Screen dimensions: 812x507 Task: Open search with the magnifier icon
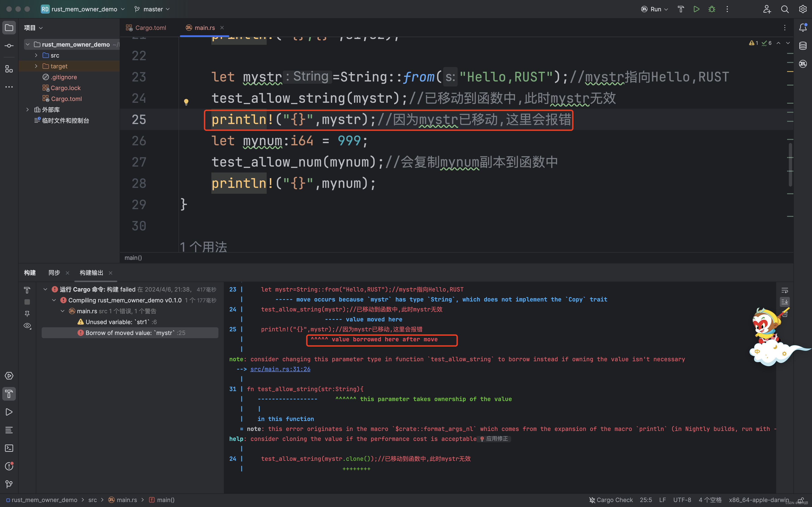point(785,9)
